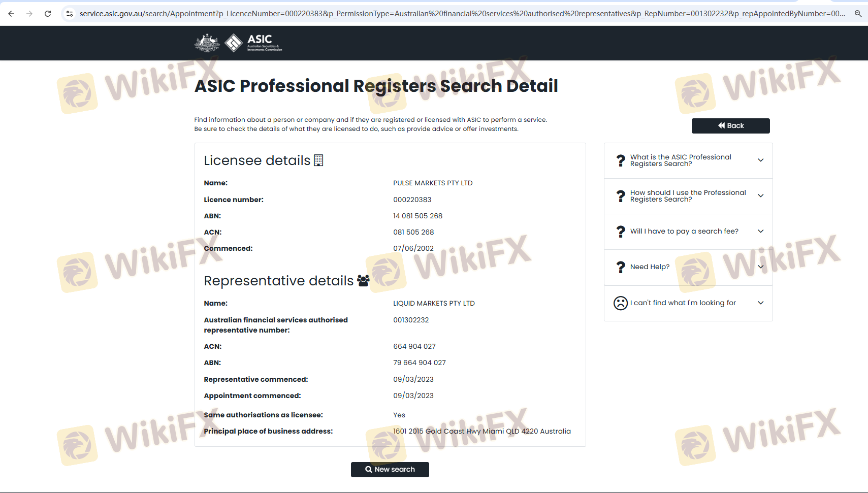Click the ASIC logo in header
Screen dimensions: 868x493
point(253,43)
